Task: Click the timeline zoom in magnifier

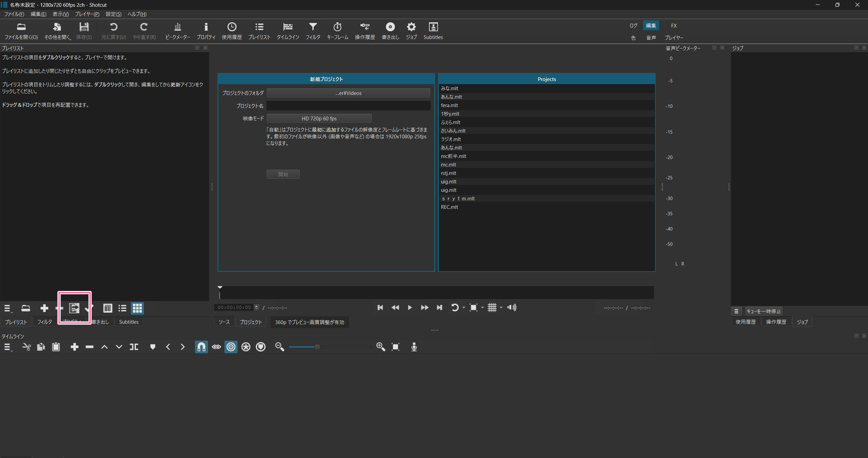Action: 381,347
